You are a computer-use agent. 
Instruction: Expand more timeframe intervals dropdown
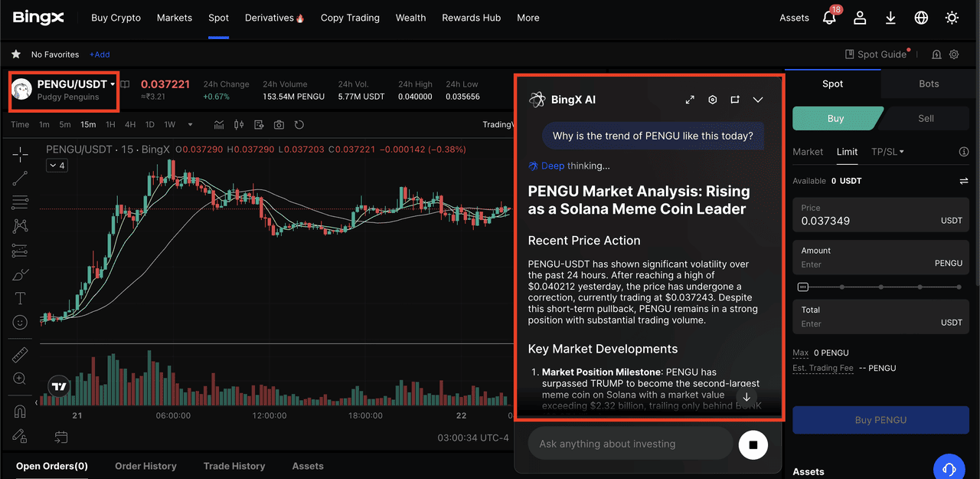point(190,125)
